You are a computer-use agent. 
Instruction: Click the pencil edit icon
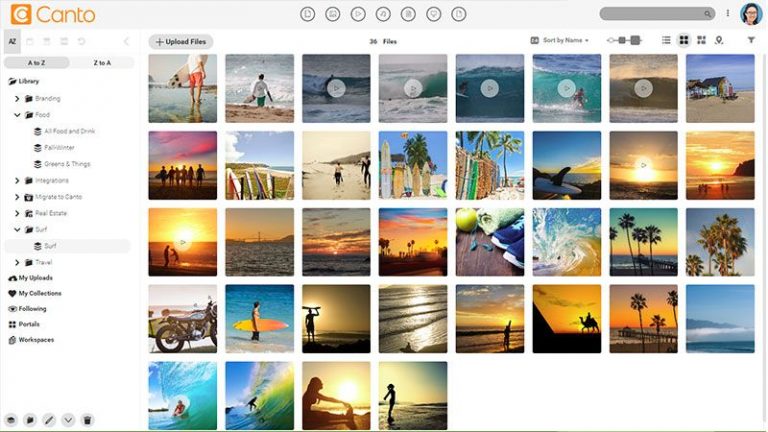coord(49,420)
